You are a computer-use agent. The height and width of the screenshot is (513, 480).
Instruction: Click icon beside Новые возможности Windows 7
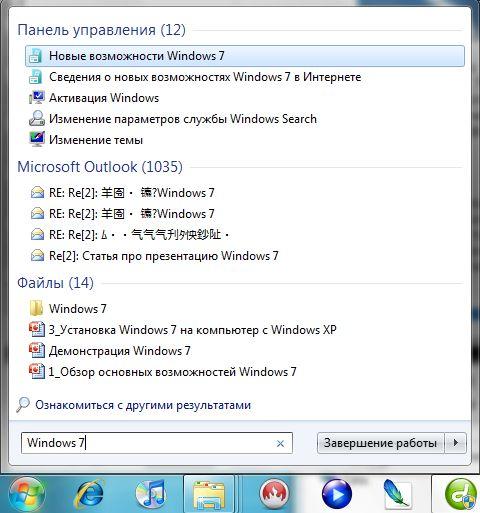click(35, 56)
